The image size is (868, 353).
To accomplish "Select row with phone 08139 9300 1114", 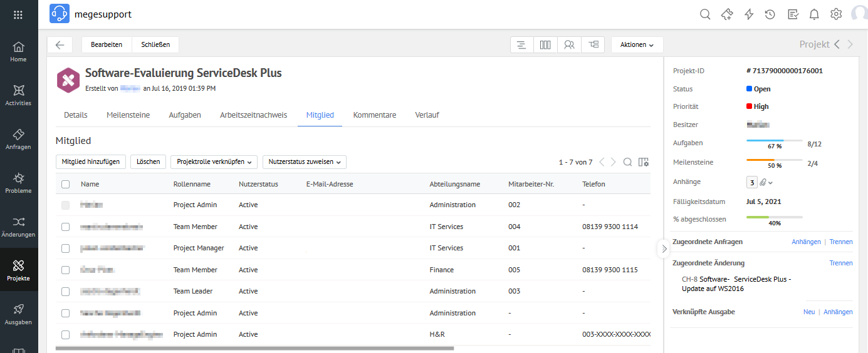I will [66, 227].
